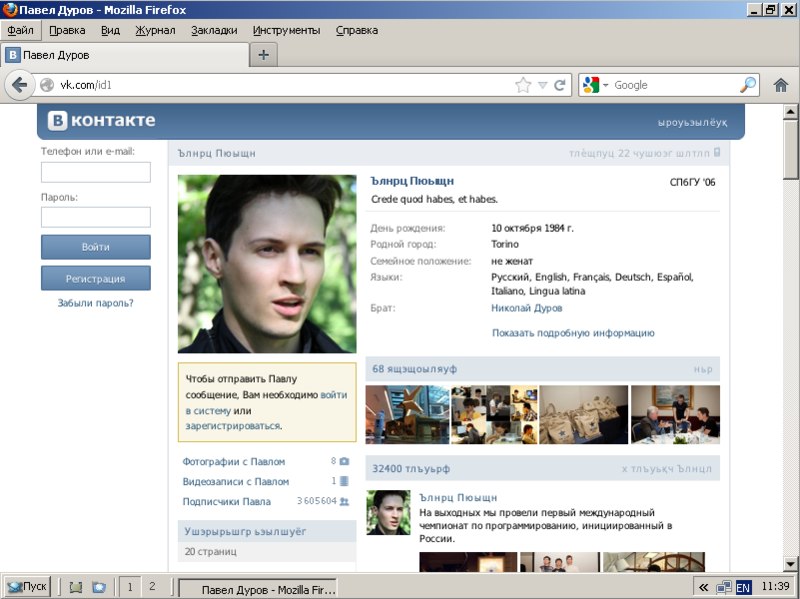Click Показать подробную информацию link
The image size is (800, 599).
tap(573, 333)
